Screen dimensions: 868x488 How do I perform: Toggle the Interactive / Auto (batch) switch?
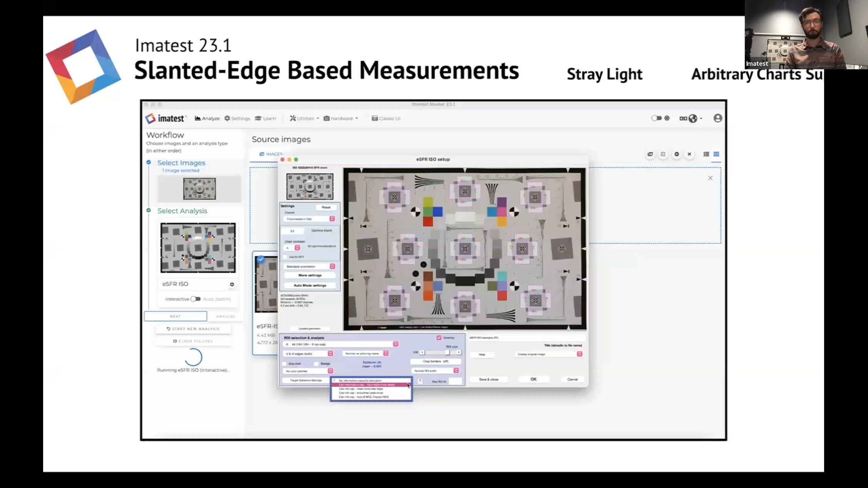tap(196, 299)
